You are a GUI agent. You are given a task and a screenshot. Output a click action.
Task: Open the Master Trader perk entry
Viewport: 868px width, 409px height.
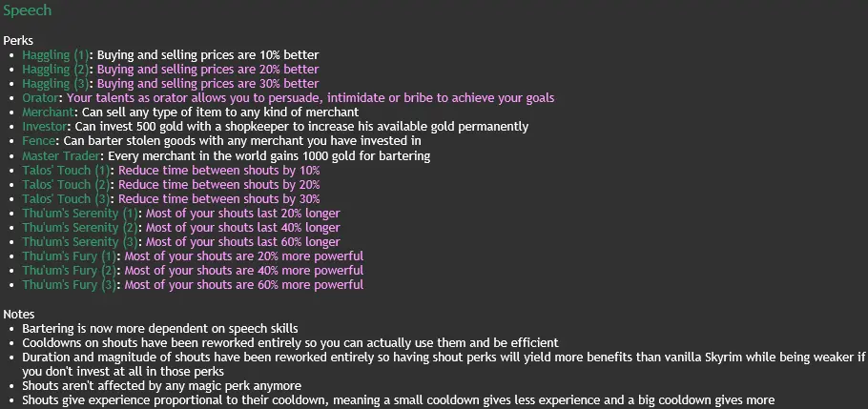(x=63, y=156)
